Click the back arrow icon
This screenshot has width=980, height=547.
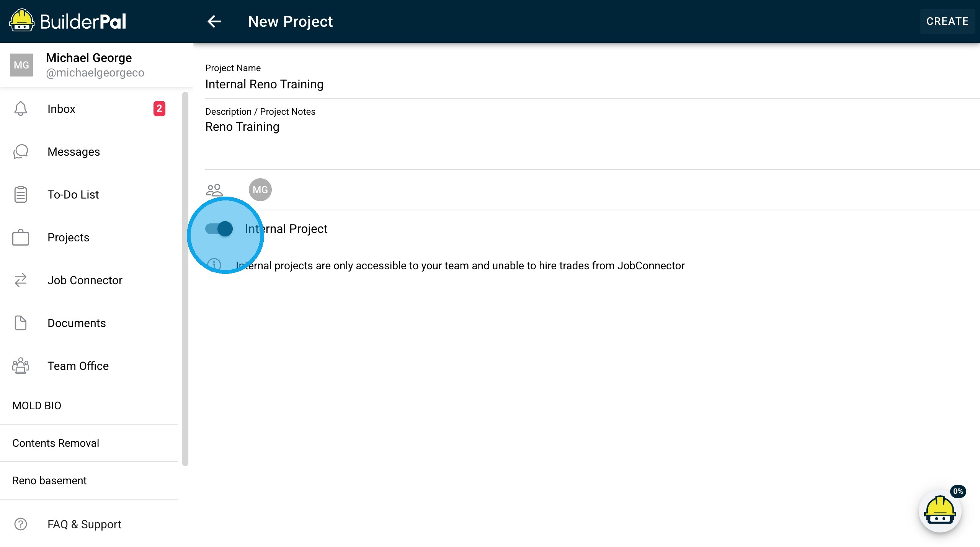coord(214,21)
